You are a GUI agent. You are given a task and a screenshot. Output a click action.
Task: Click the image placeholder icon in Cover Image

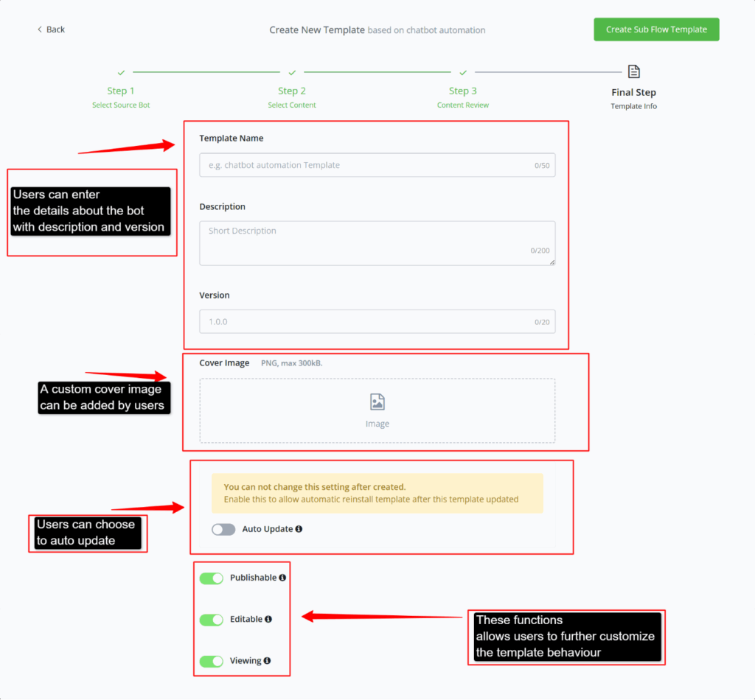click(377, 402)
